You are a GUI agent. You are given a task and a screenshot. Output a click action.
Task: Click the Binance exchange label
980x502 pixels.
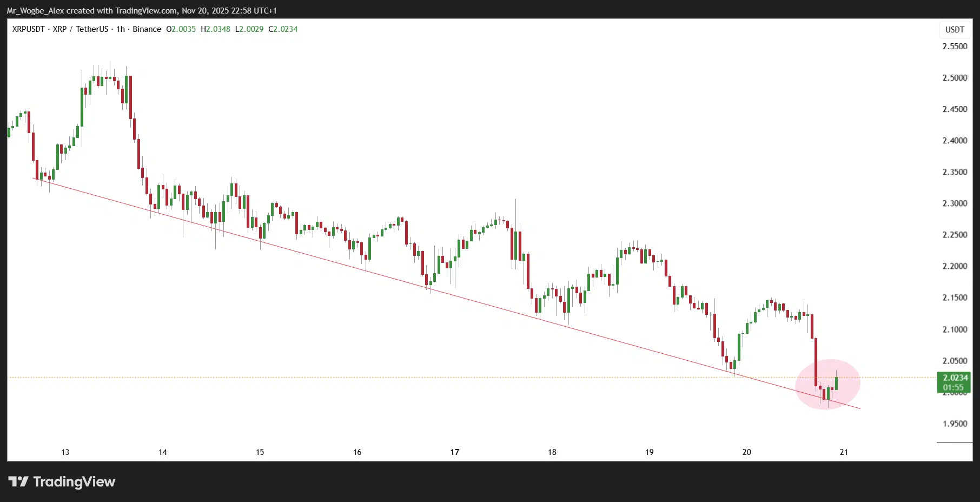point(147,29)
